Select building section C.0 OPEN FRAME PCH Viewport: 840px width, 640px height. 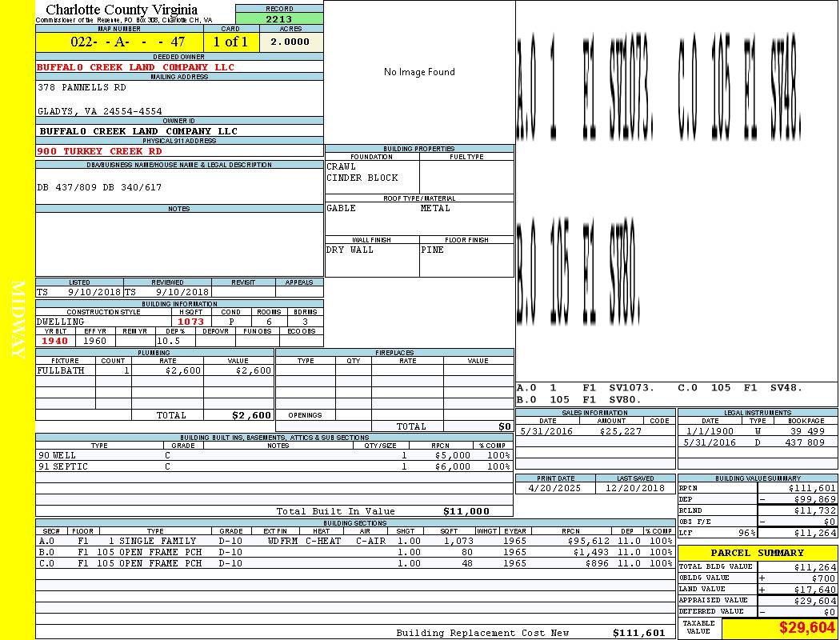[355, 564]
